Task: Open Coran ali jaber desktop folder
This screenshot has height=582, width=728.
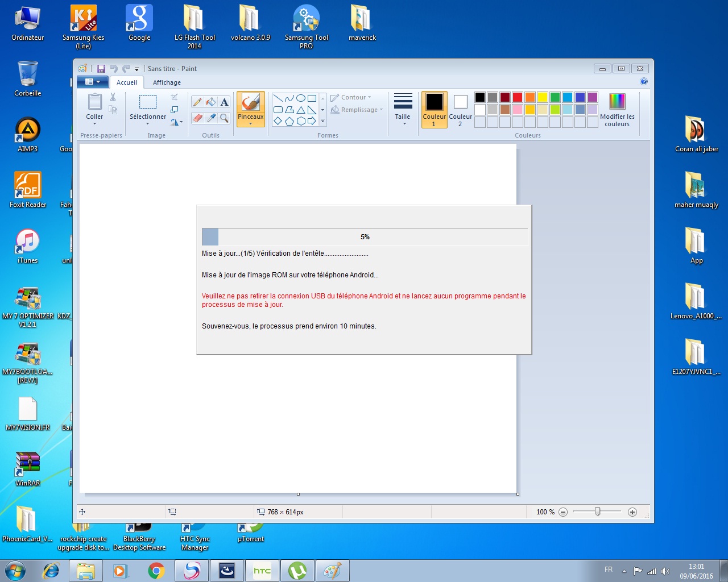Action: click(697, 134)
